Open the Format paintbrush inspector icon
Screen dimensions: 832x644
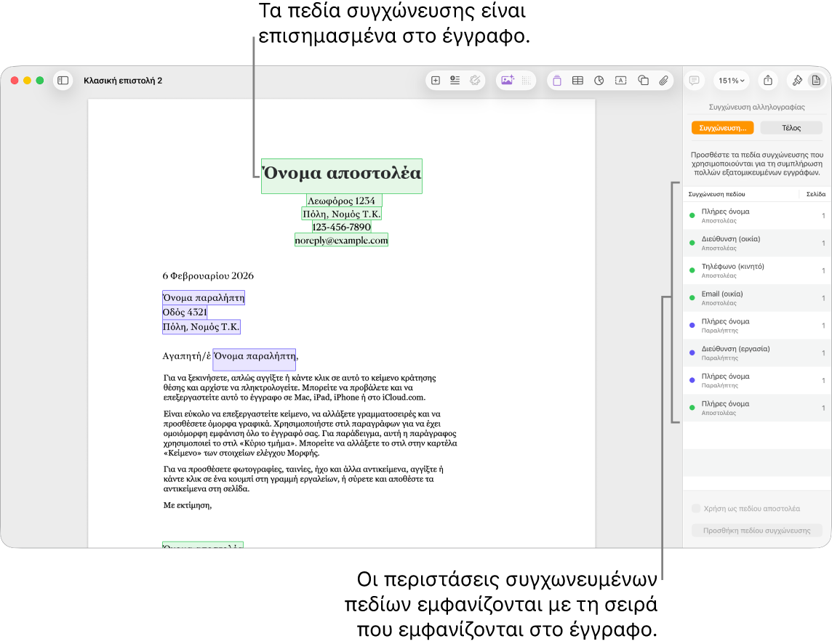pos(797,81)
